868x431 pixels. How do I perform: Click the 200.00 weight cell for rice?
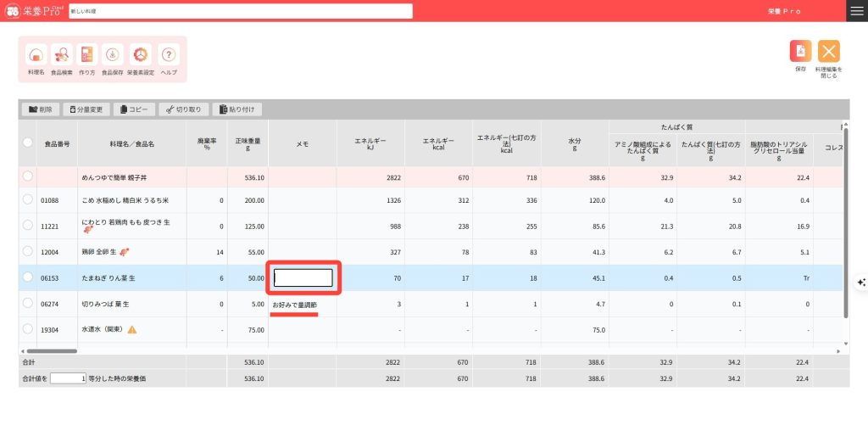point(248,200)
